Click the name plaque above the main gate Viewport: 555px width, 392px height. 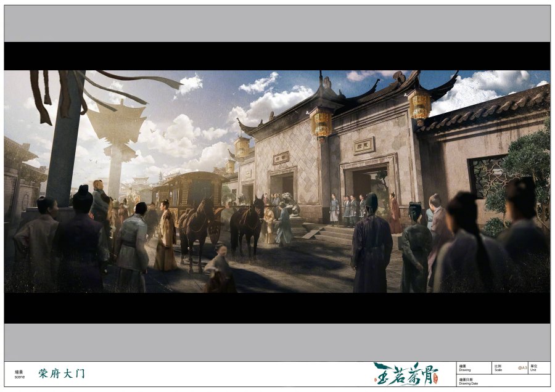(x=364, y=145)
